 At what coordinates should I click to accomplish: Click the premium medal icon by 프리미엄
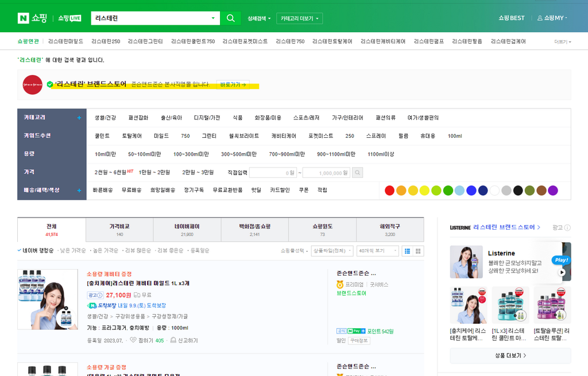pyautogui.click(x=340, y=285)
